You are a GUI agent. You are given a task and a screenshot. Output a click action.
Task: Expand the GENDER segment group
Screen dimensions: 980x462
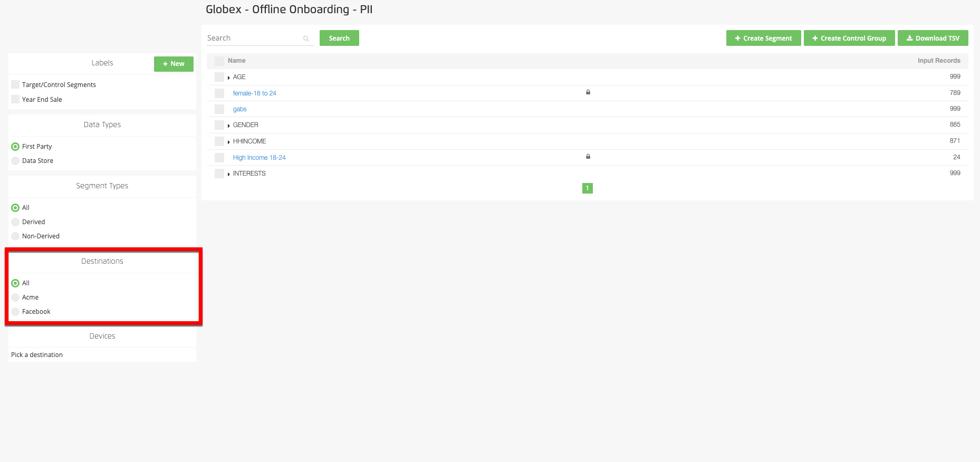pyautogui.click(x=229, y=126)
